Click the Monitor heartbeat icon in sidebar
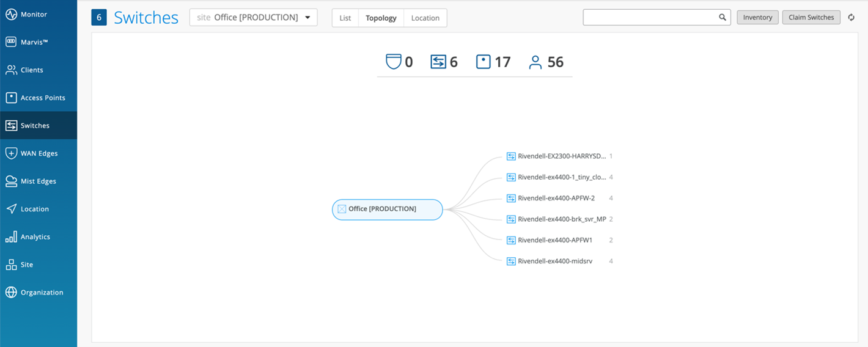 11,14
